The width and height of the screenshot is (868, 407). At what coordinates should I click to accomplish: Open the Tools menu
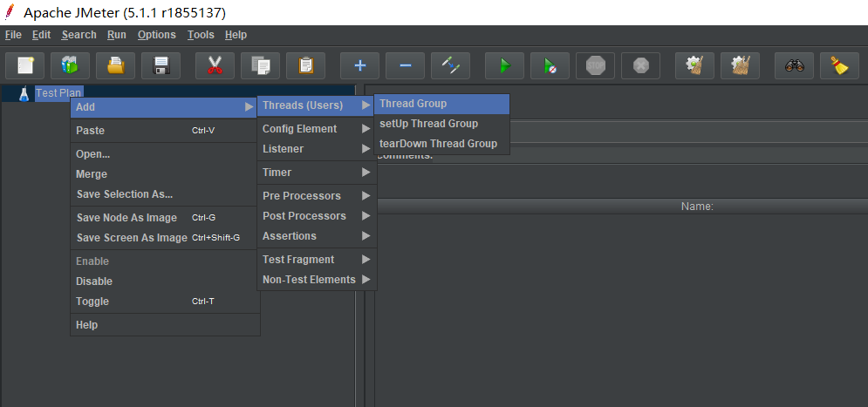(201, 35)
